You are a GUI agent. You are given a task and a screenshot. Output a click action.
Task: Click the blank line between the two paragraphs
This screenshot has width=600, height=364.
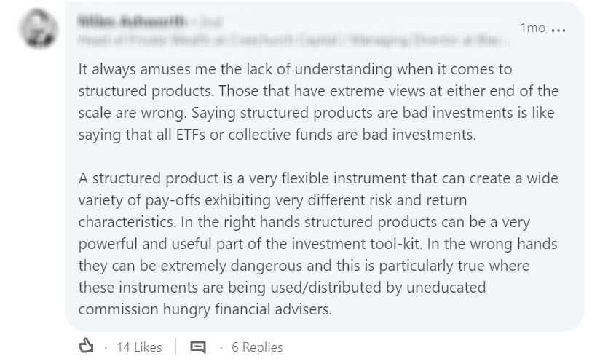318,156
